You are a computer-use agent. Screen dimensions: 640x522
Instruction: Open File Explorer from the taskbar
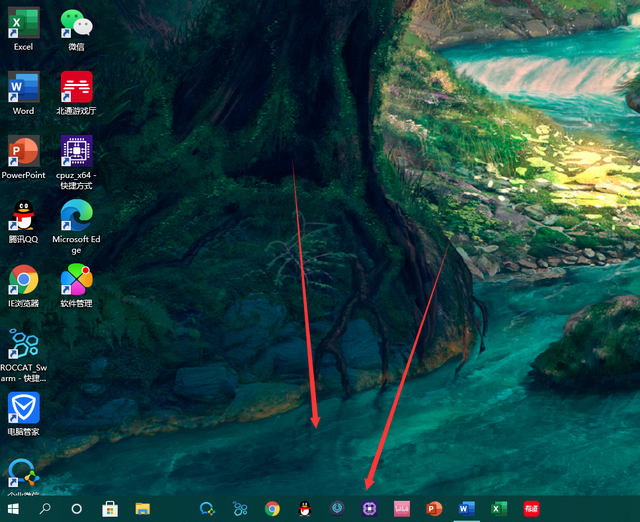142,509
